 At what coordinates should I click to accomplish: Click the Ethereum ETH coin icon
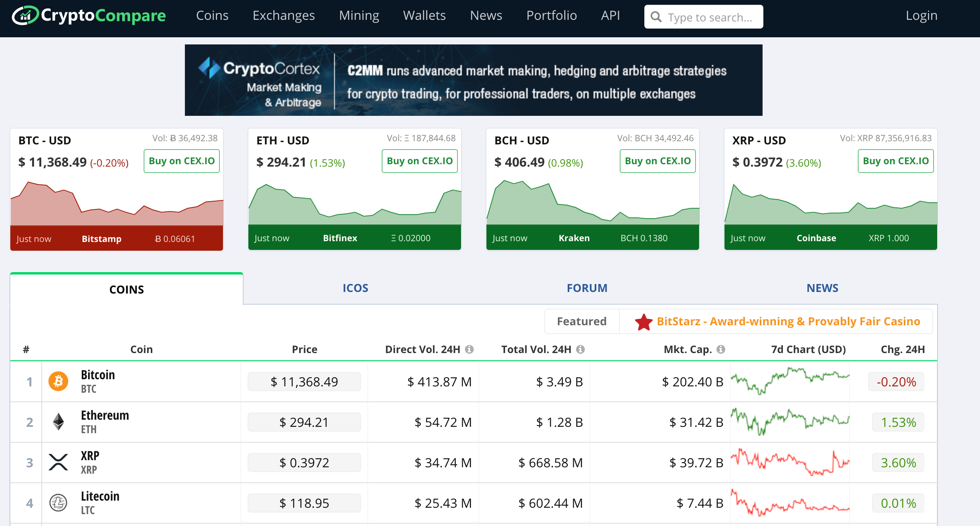[x=58, y=422]
